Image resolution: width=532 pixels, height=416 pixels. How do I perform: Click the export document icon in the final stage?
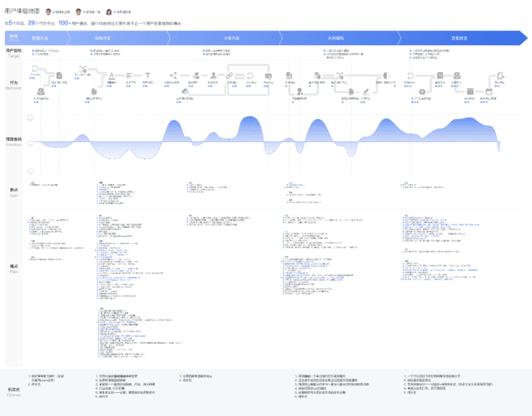(x=500, y=75)
